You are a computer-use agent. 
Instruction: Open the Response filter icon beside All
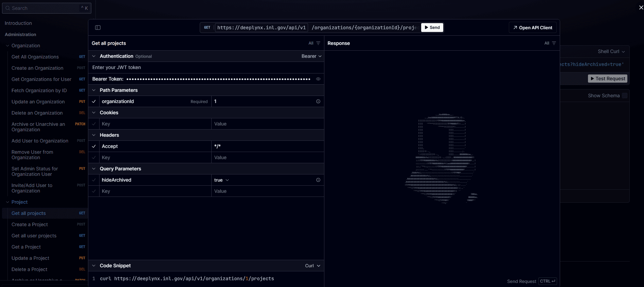554,43
